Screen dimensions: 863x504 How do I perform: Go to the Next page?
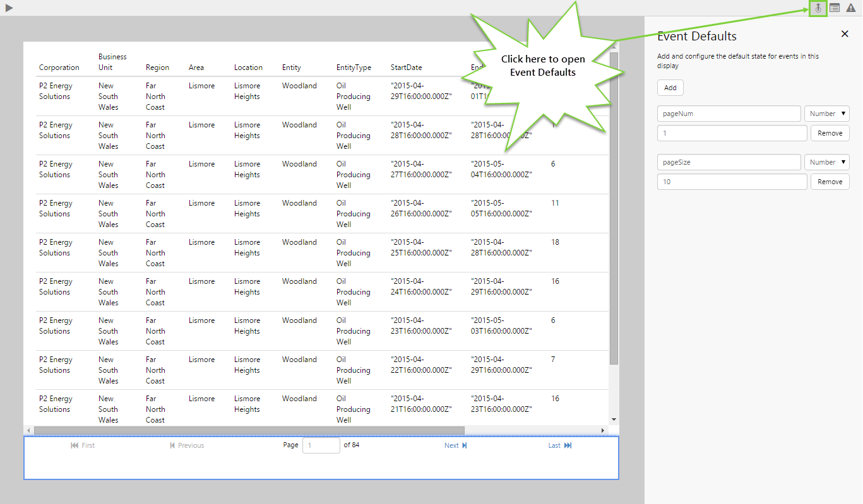tap(455, 445)
